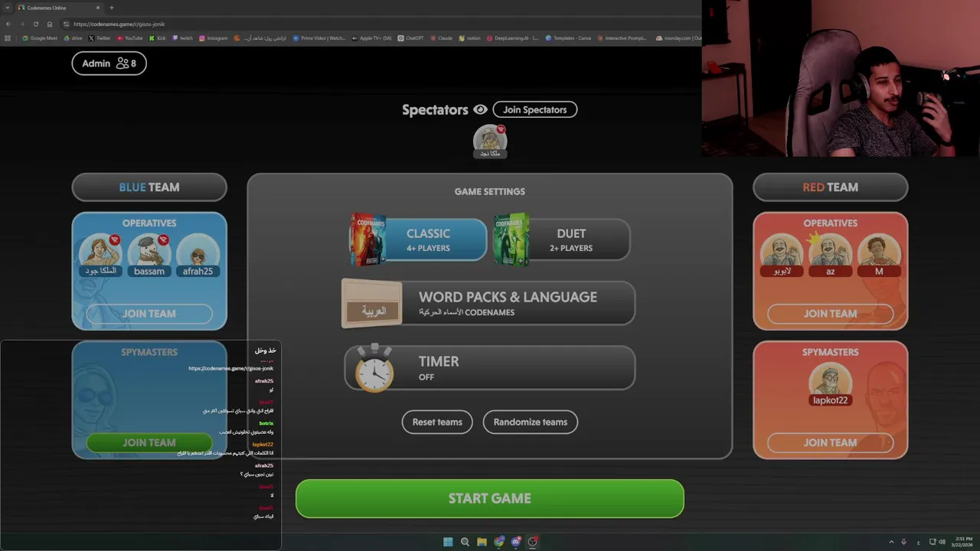Click the eye icon beside Spectators
This screenshot has width=980, height=551.
[x=480, y=109]
